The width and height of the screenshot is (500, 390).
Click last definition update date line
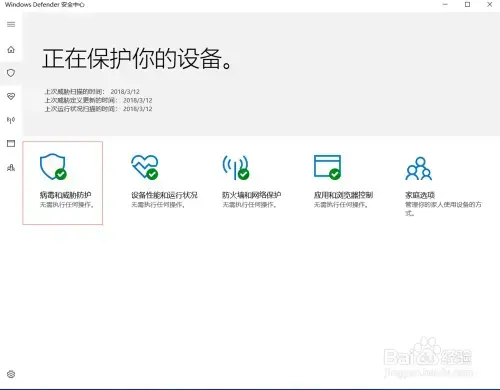[99, 100]
